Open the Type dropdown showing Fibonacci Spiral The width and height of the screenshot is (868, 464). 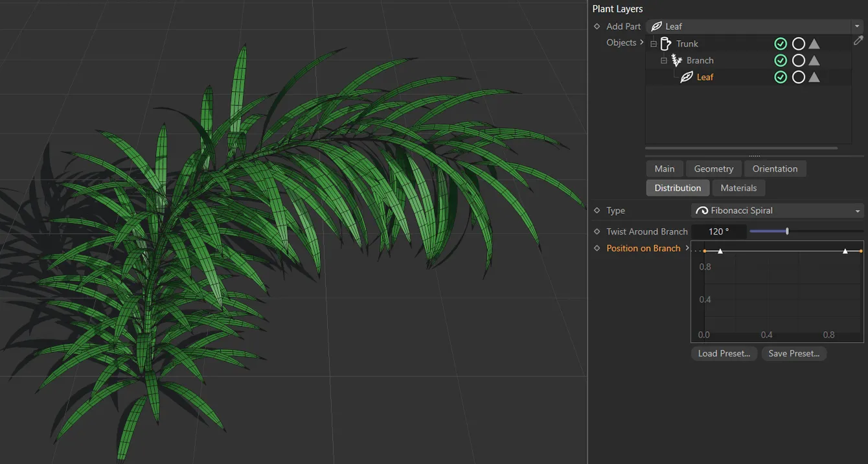(x=858, y=210)
